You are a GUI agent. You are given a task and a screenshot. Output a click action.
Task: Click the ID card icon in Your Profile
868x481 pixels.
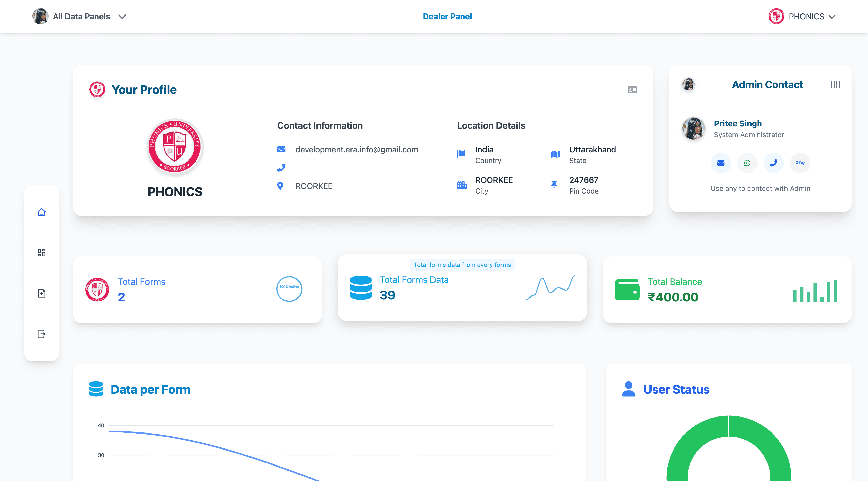[632, 89]
